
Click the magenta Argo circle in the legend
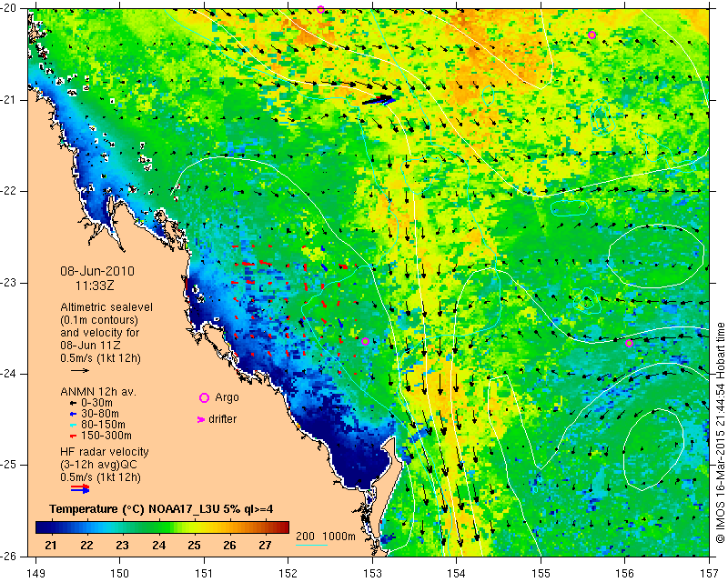(204, 397)
